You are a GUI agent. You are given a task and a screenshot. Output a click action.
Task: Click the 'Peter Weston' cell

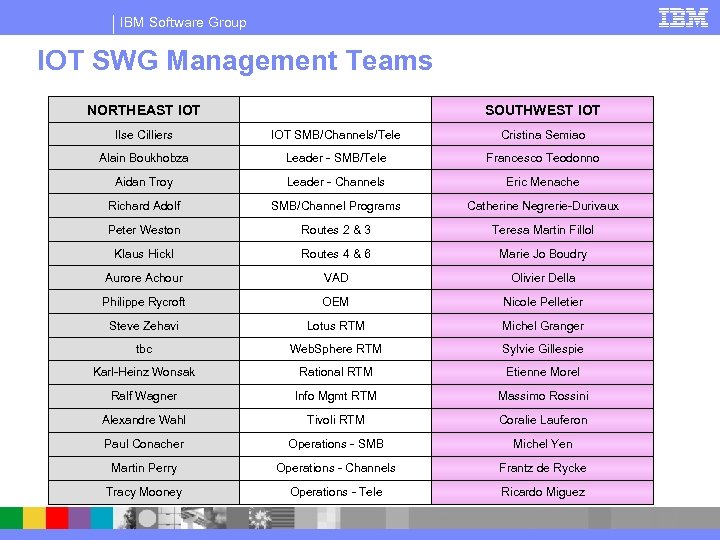144,230
